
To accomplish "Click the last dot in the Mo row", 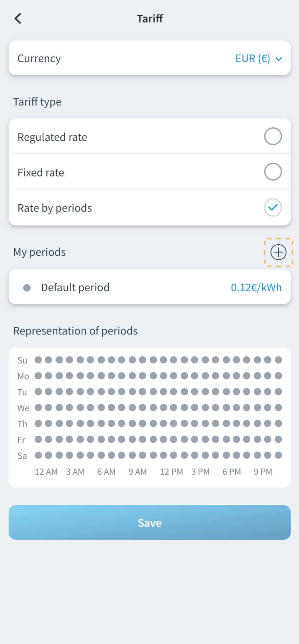I will click(278, 376).
